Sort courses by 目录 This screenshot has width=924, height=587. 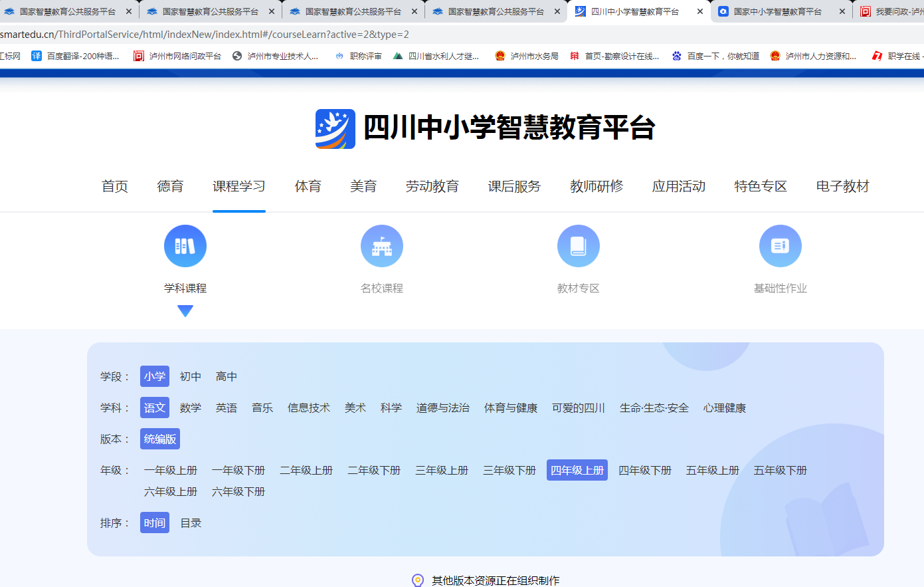(x=191, y=523)
